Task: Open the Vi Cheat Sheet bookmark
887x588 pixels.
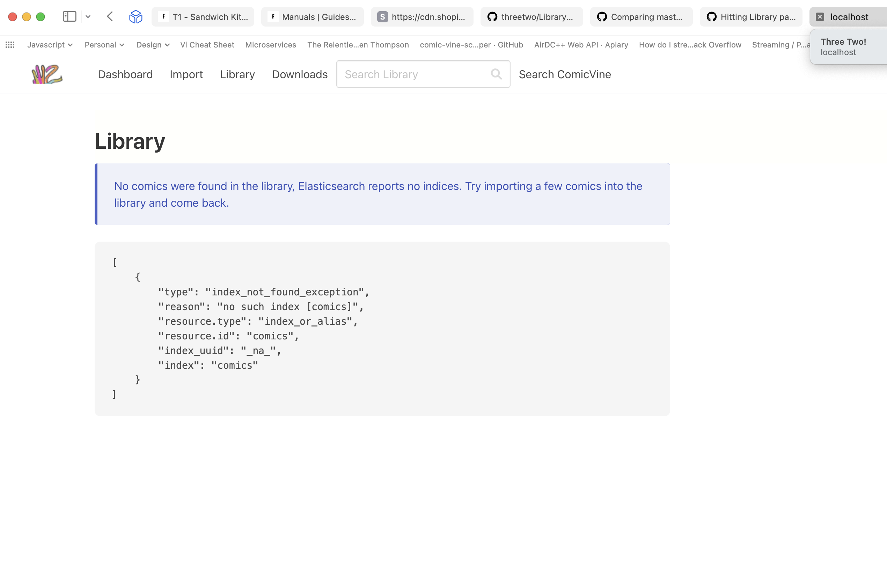Action: 207,45
